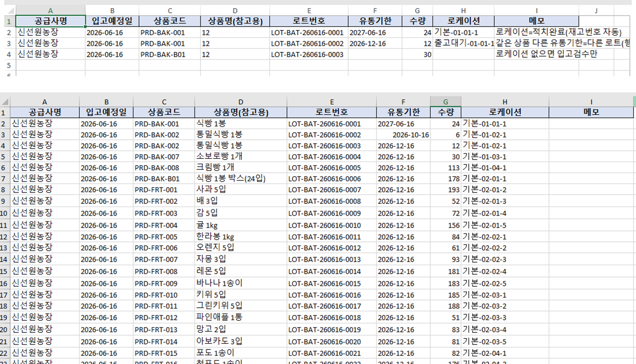Click header 상품명(참고용) in lower sheet
636x364 pixels.
tap(240, 112)
